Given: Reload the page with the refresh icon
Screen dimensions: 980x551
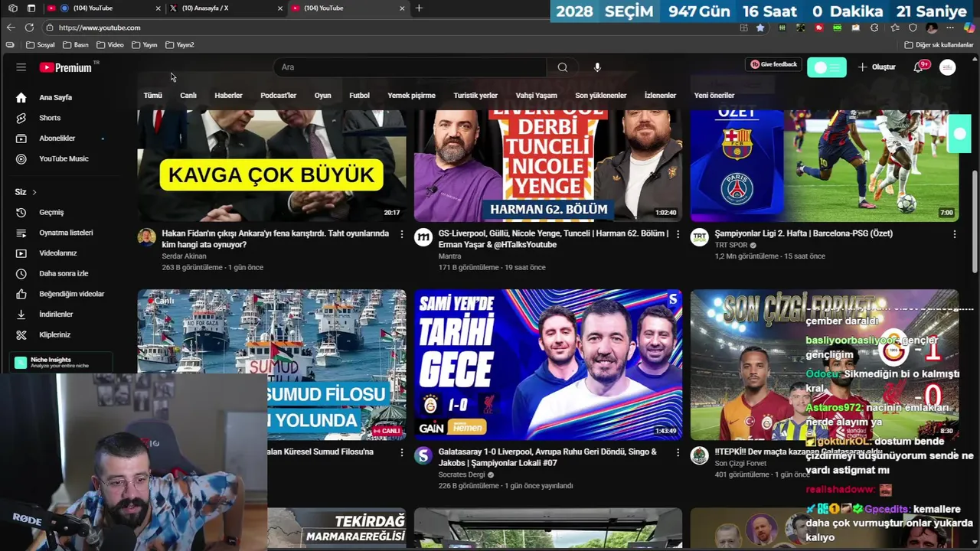Looking at the screenshot, I should [x=29, y=28].
